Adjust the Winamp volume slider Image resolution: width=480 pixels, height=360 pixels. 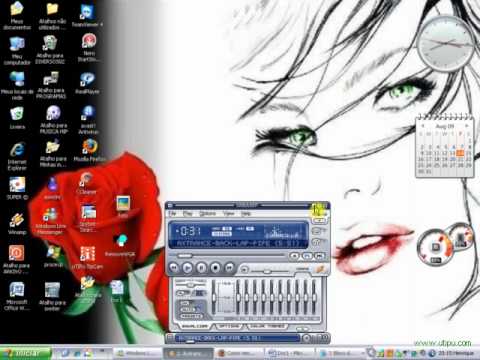click(269, 272)
